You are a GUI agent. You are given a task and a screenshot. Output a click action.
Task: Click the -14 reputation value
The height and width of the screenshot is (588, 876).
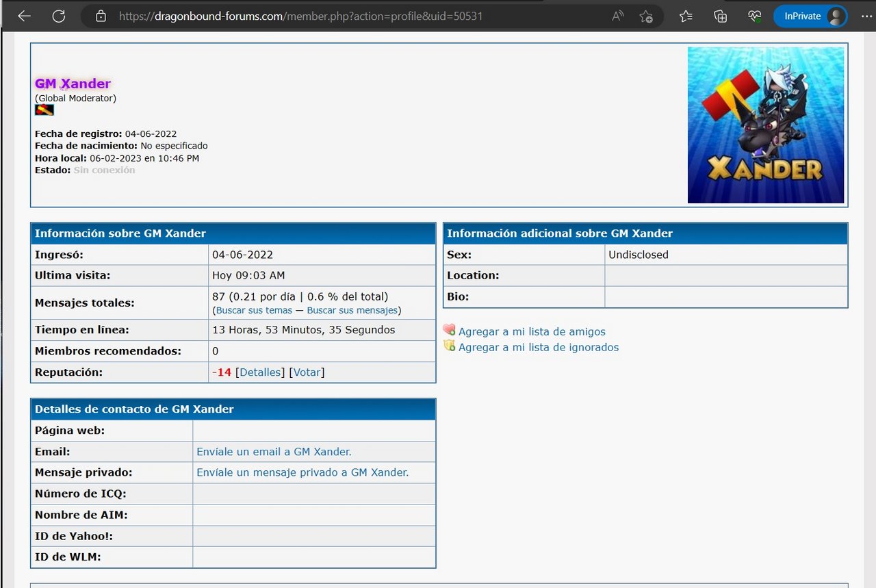pos(222,372)
